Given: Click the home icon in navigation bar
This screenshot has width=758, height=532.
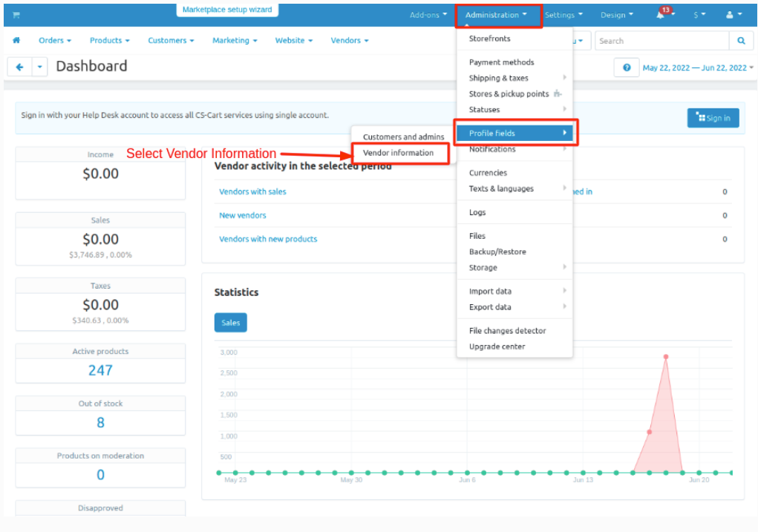Looking at the screenshot, I should pos(16,41).
